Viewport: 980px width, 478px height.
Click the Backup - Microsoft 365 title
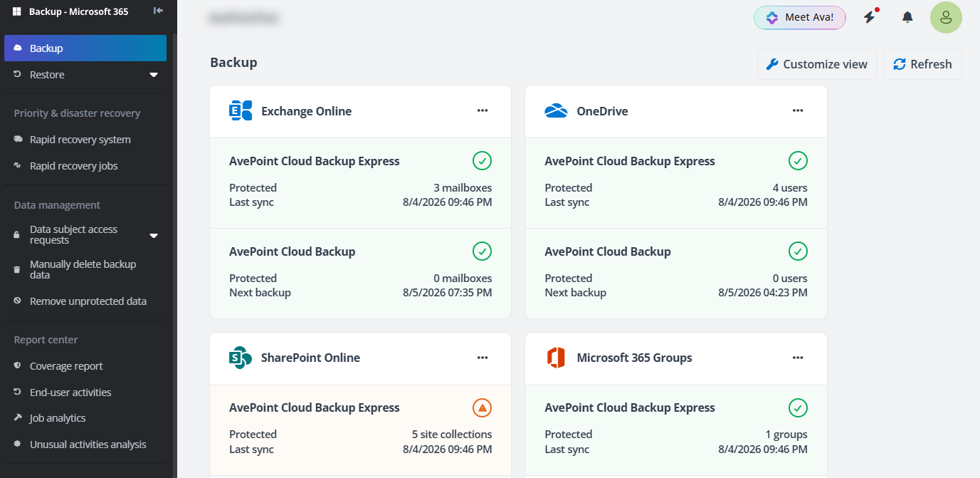[x=78, y=11]
